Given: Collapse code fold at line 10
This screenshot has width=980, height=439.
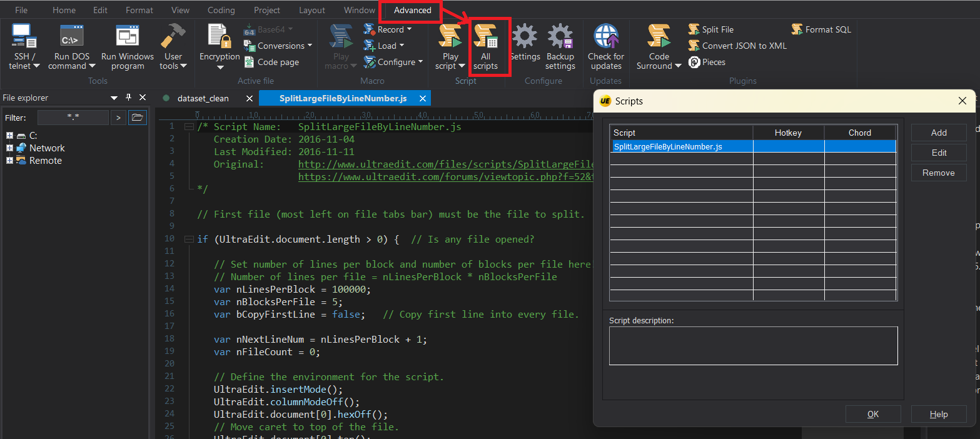Looking at the screenshot, I should click(x=188, y=240).
